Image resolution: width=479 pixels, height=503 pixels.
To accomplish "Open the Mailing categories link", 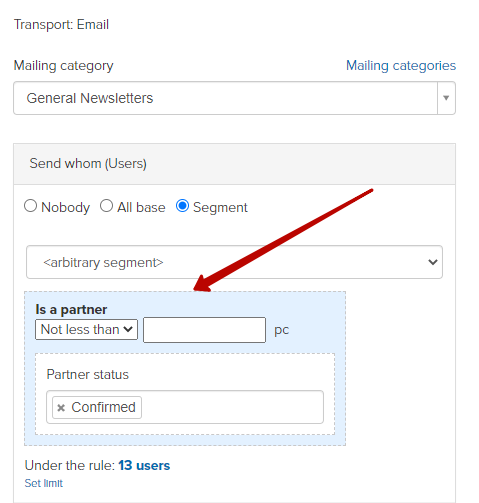I will tap(401, 66).
